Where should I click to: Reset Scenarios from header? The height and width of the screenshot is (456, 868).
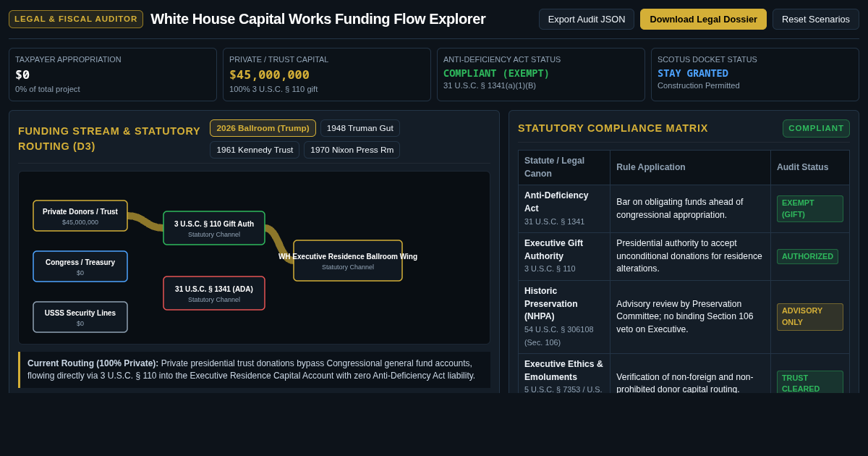[816, 20]
